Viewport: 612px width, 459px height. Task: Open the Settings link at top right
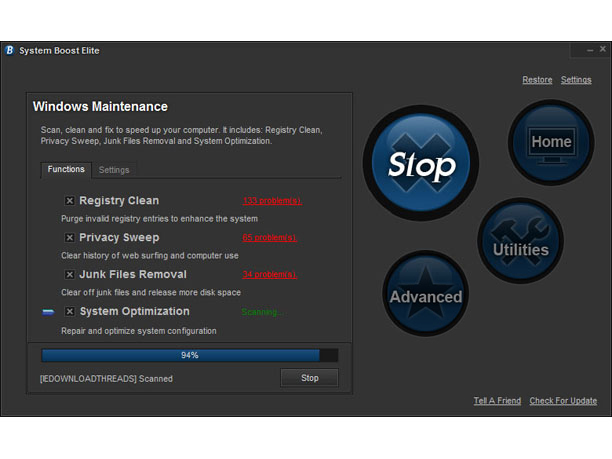[576, 80]
